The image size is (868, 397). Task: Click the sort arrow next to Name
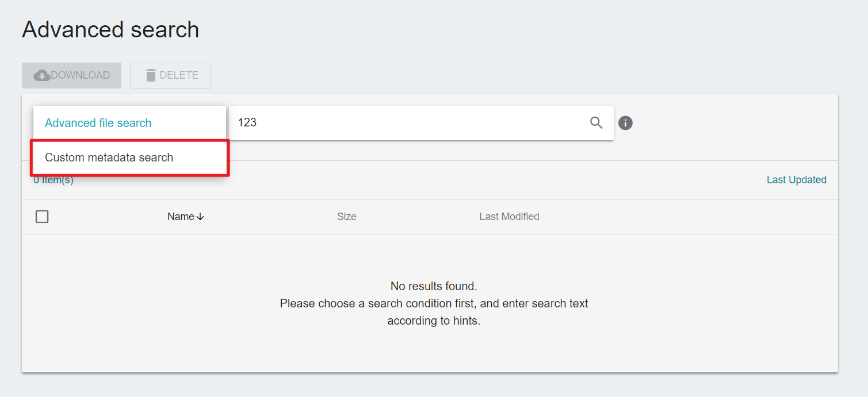[200, 217]
